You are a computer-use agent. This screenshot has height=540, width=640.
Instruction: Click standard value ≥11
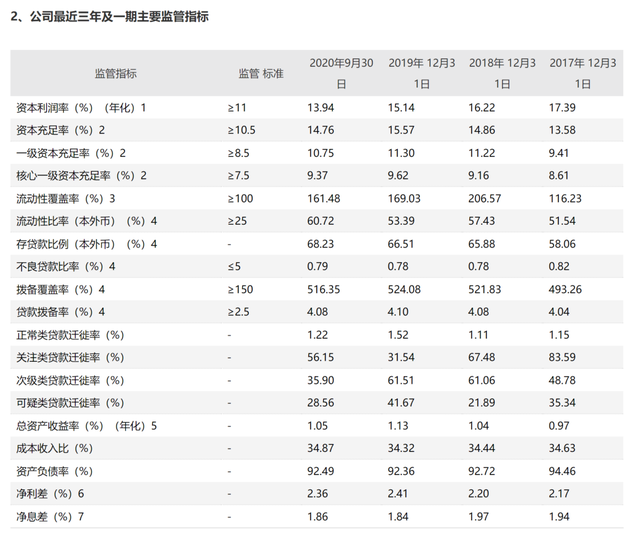237,108
